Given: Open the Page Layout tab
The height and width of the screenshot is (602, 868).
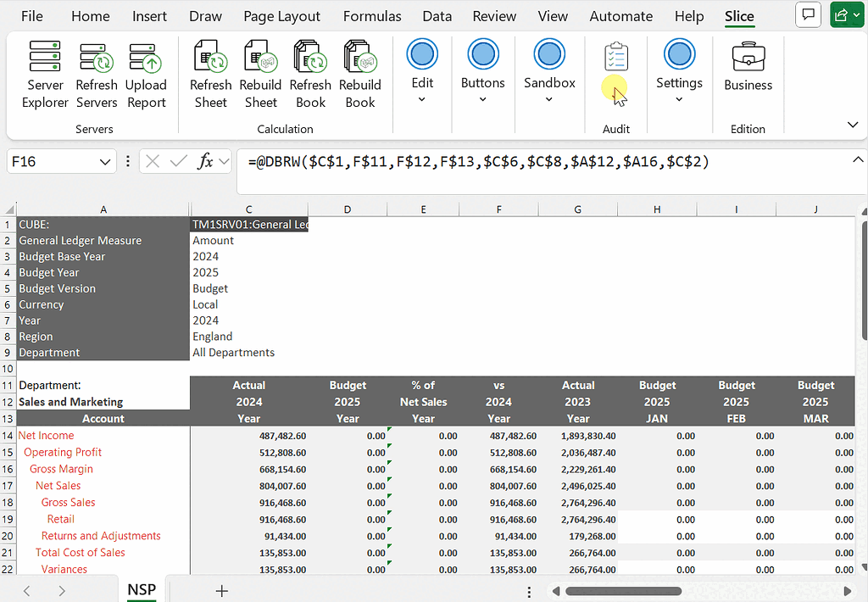Looking at the screenshot, I should (x=281, y=16).
